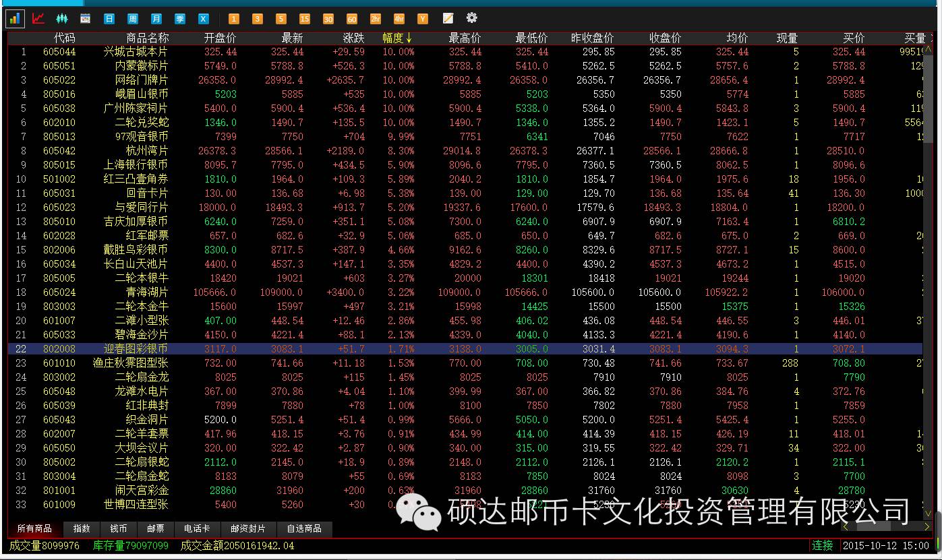Sort by the 代码 column header
The width and height of the screenshot is (942, 560).
65,38
